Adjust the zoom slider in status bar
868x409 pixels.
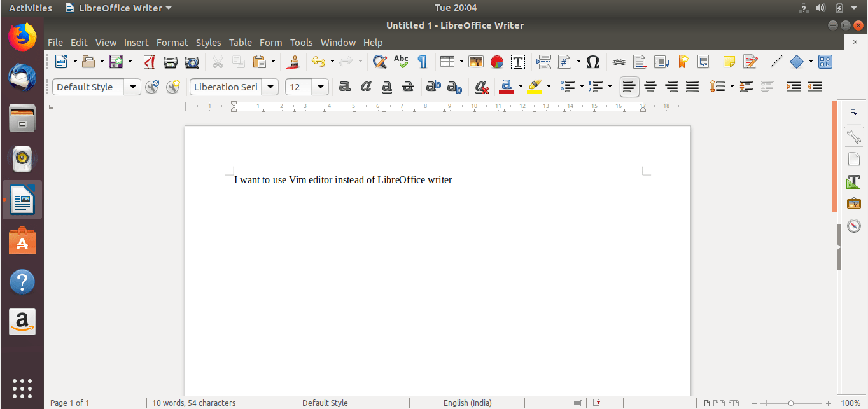click(791, 403)
